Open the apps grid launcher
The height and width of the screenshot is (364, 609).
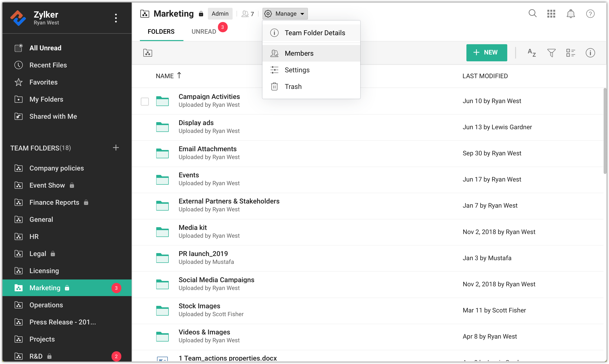551,14
